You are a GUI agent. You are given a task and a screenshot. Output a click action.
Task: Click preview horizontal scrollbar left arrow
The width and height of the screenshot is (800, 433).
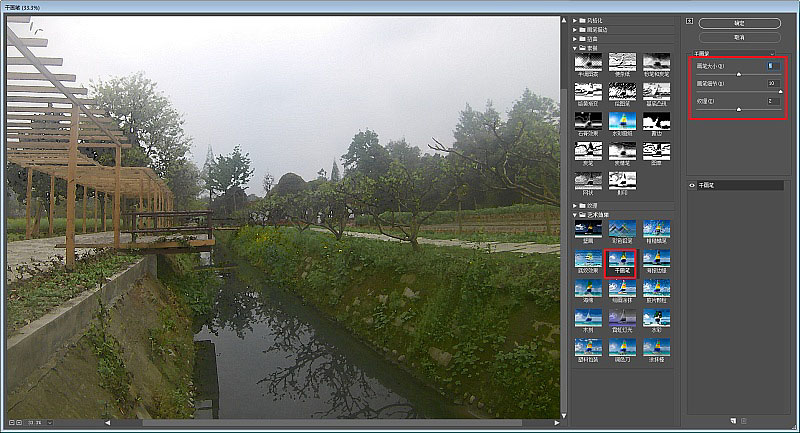point(107,423)
